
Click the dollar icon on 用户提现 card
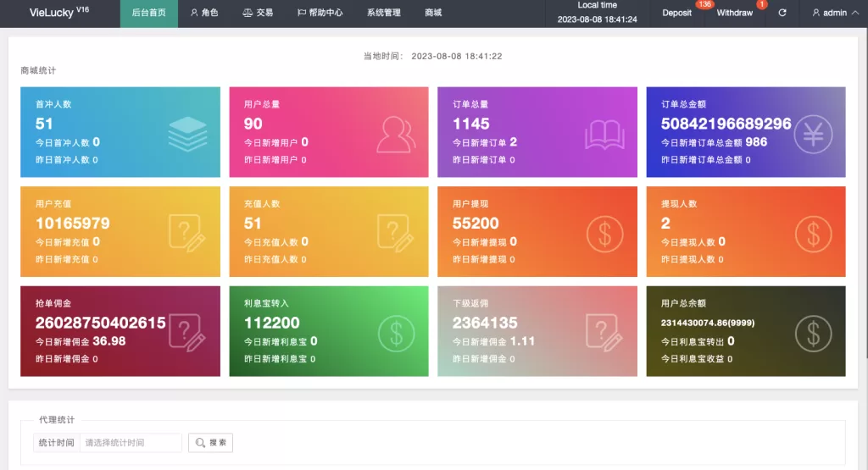click(x=604, y=232)
